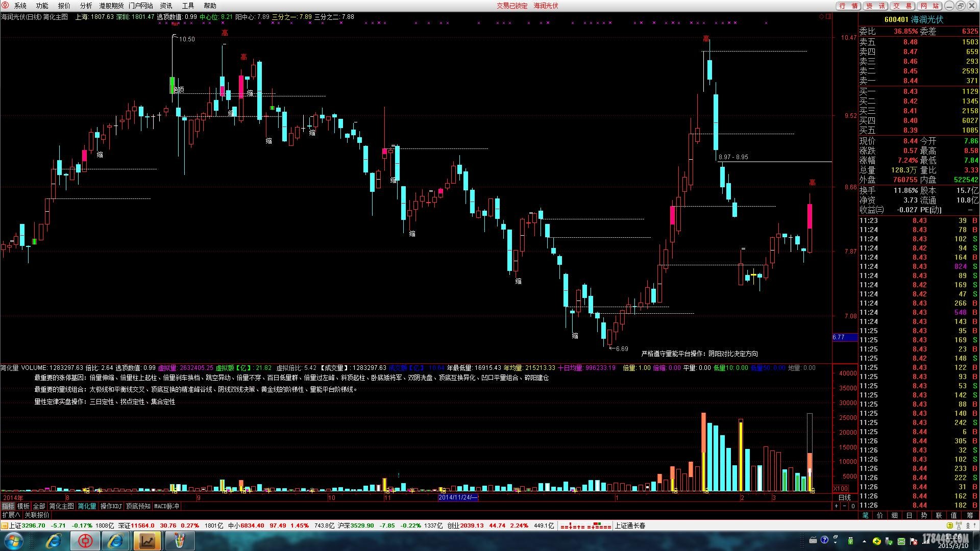Open the 资讯 menu in menu bar
The width and height of the screenshot is (980, 551).
[166, 6]
